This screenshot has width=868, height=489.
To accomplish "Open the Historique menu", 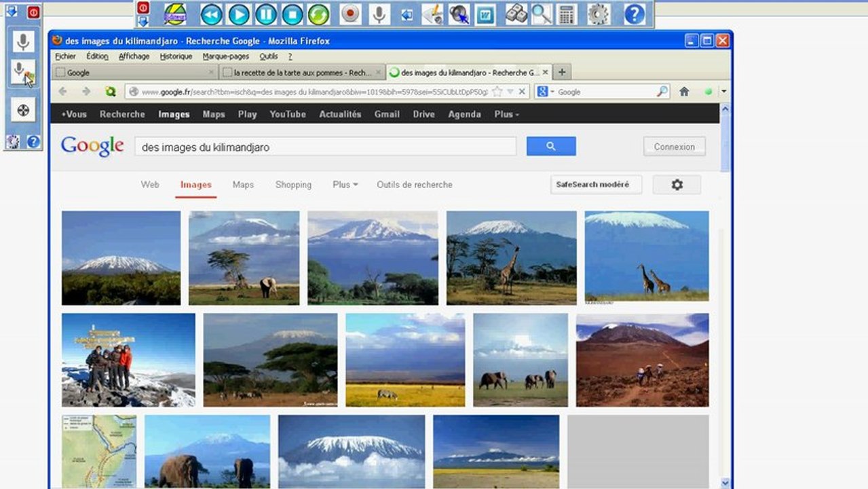I will 176,56.
